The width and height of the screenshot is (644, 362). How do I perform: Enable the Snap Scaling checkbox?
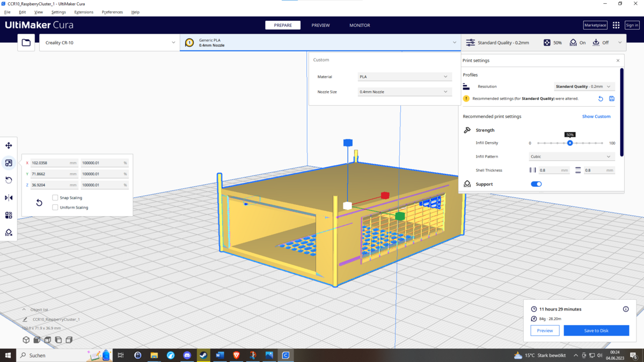[55, 197]
